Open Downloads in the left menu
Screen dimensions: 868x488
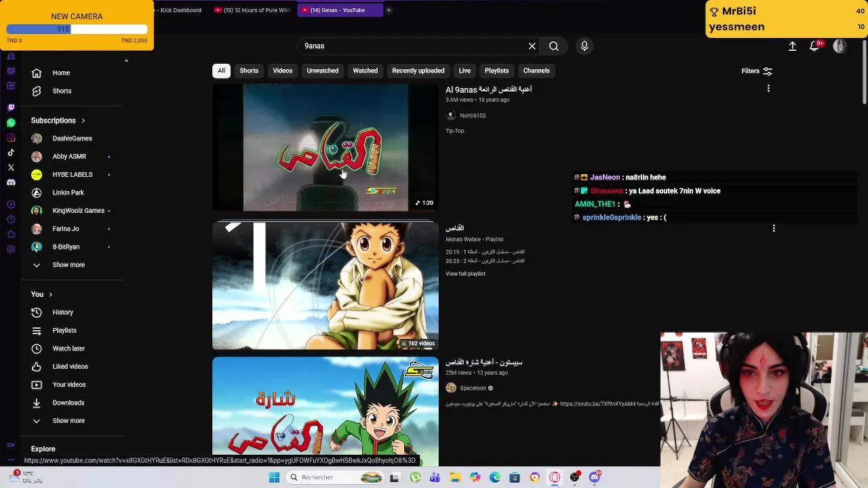(x=68, y=403)
